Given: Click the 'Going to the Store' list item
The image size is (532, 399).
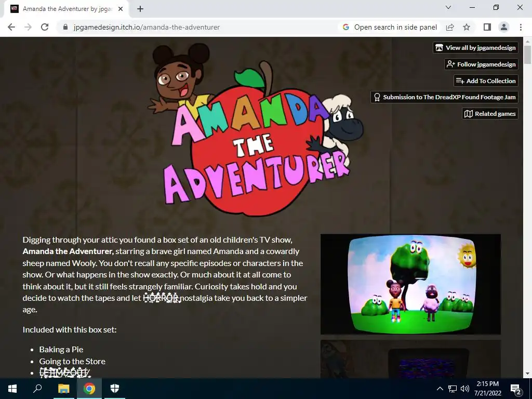Looking at the screenshot, I should [x=72, y=362].
